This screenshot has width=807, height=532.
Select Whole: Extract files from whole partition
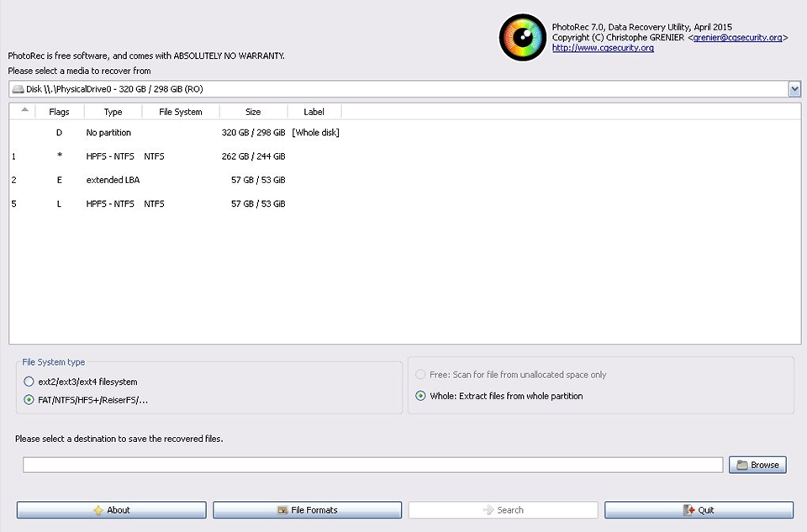click(420, 395)
